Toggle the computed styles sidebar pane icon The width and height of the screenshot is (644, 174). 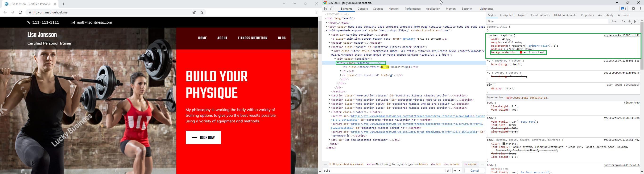point(636,21)
